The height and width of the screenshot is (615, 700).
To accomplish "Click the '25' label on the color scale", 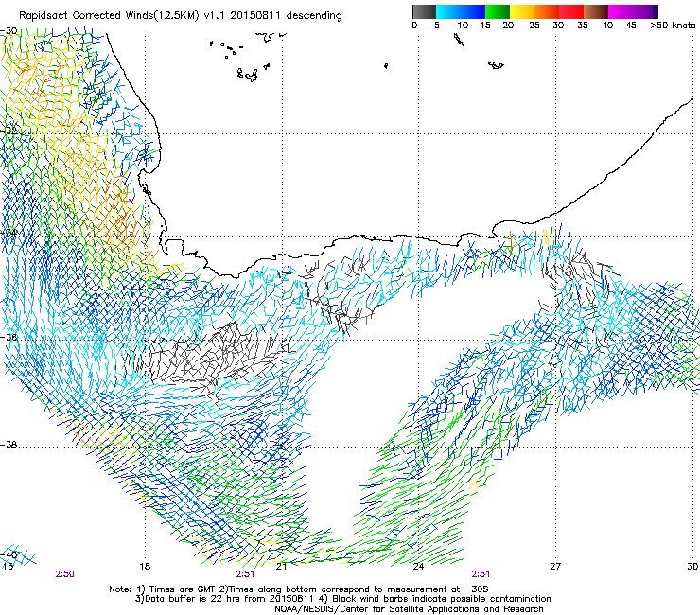I will point(534,26).
